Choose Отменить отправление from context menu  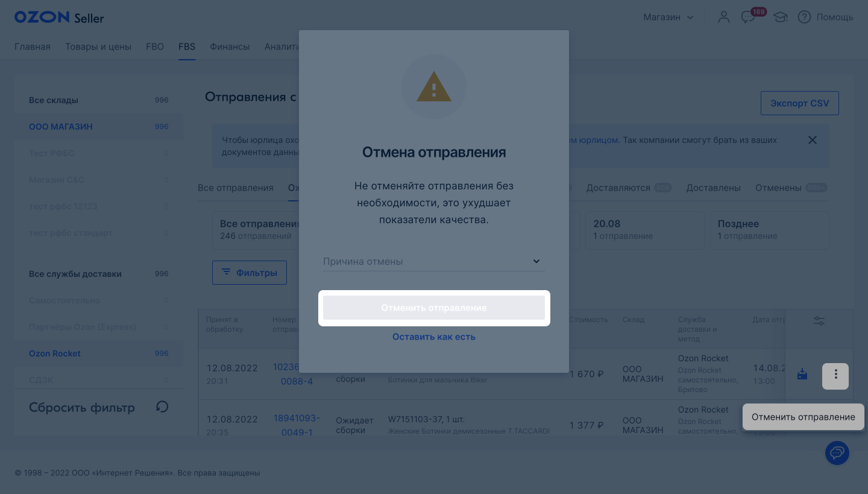click(804, 417)
